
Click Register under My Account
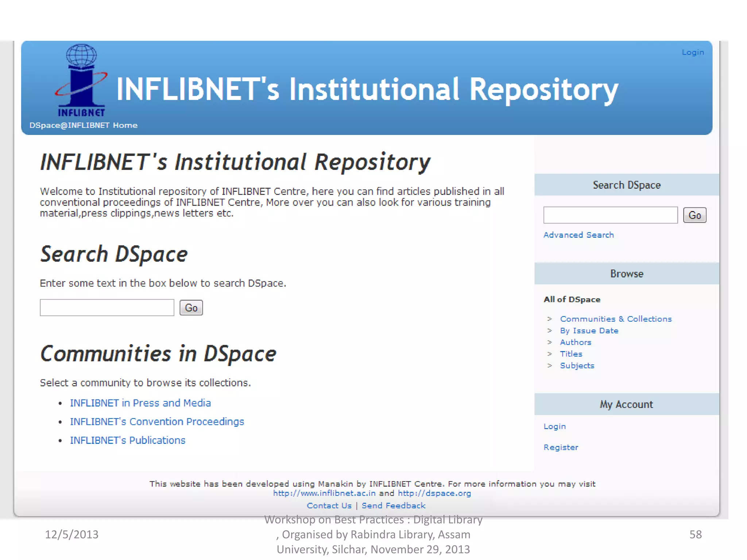[x=561, y=447]
